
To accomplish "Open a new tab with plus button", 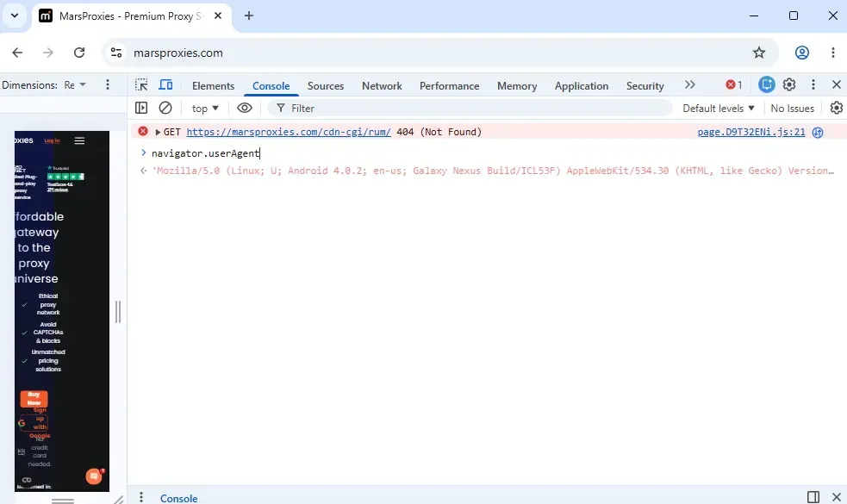I will point(248,16).
